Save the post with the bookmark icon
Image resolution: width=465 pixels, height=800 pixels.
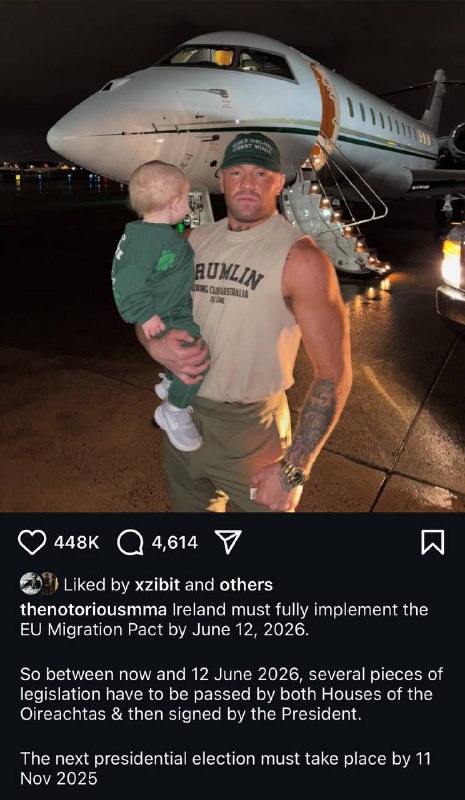[x=432, y=542]
